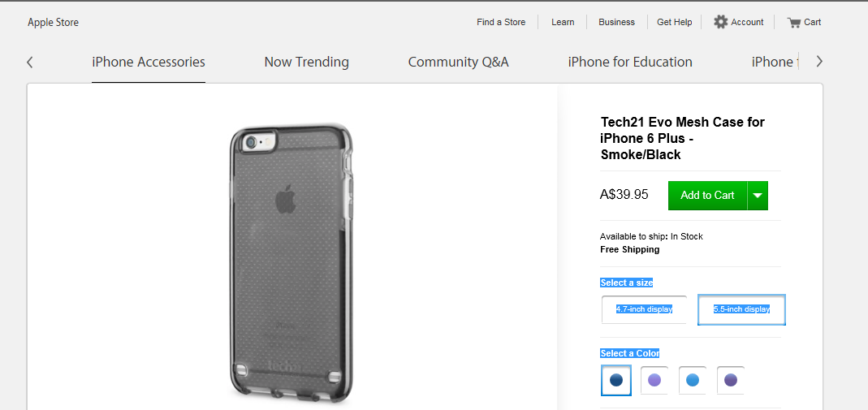Click the Get Help link
Image resolution: width=868 pixels, height=410 pixels.
[x=674, y=22]
